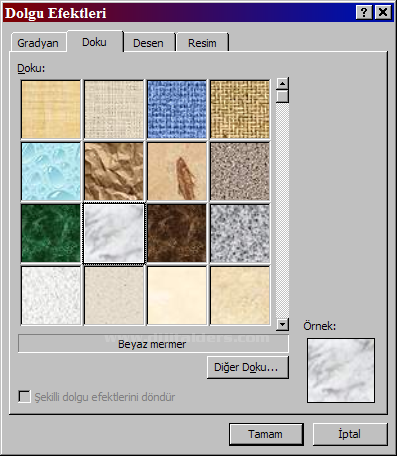The width and height of the screenshot is (397, 456).
Task: Enable Şekilli dolgu efektlerini döndür checkbox
Action: click(24, 397)
